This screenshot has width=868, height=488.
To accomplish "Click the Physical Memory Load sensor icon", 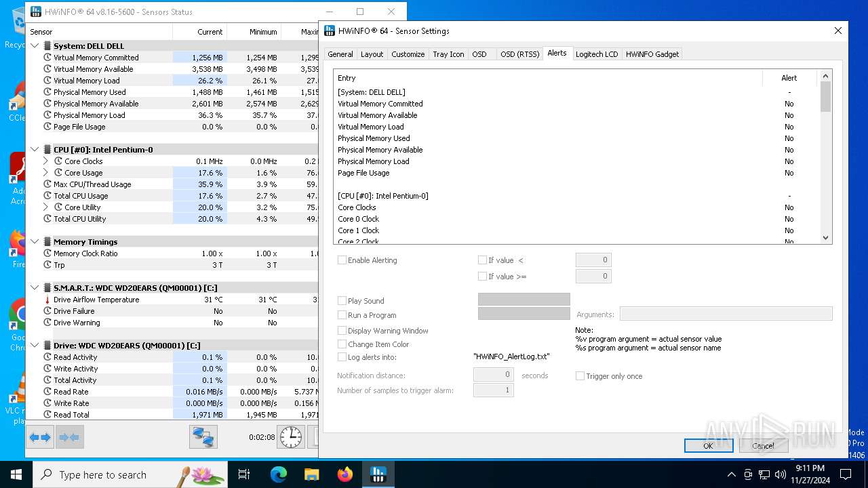I will pyautogui.click(x=47, y=115).
